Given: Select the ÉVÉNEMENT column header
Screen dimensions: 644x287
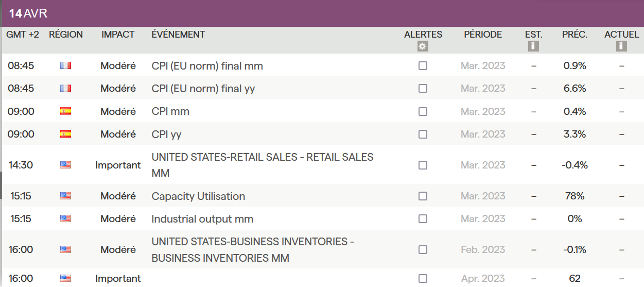Looking at the screenshot, I should point(178,35).
